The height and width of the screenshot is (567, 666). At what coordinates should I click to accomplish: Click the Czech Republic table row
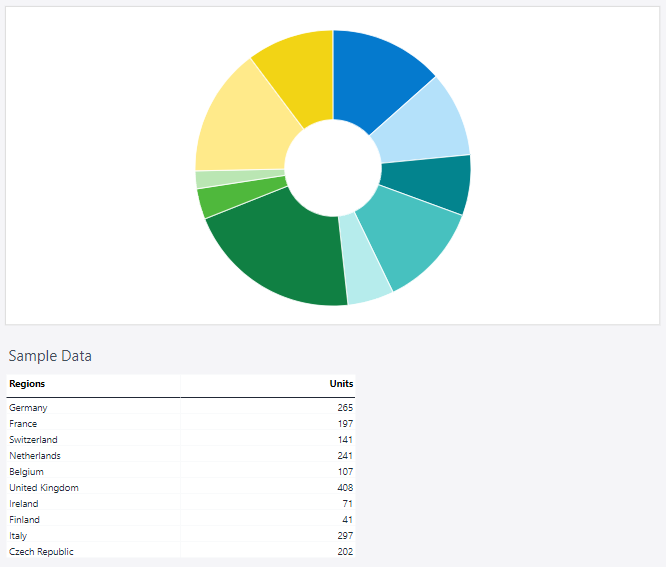click(x=181, y=552)
